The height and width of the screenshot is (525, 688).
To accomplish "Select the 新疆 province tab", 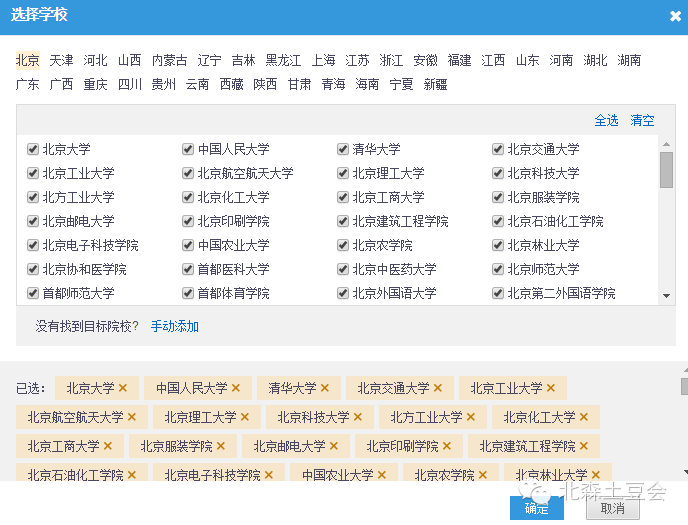I will coord(435,84).
